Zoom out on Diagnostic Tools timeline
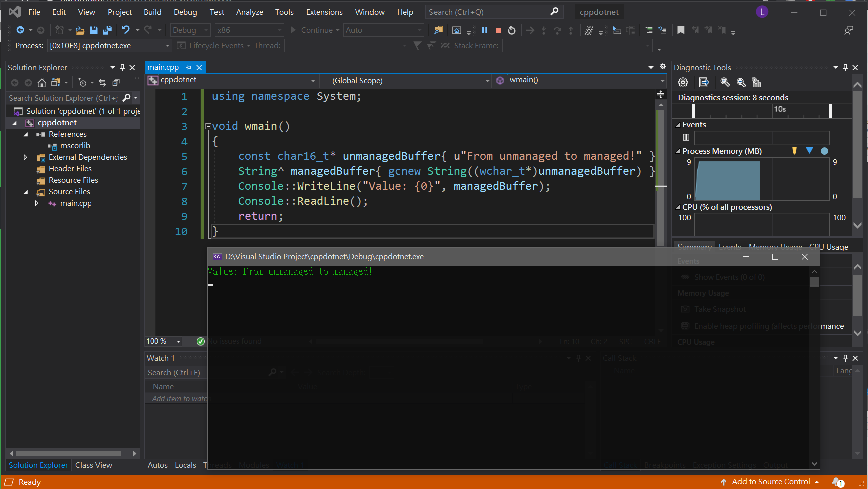Image resolution: width=868 pixels, height=489 pixels. [x=741, y=82]
